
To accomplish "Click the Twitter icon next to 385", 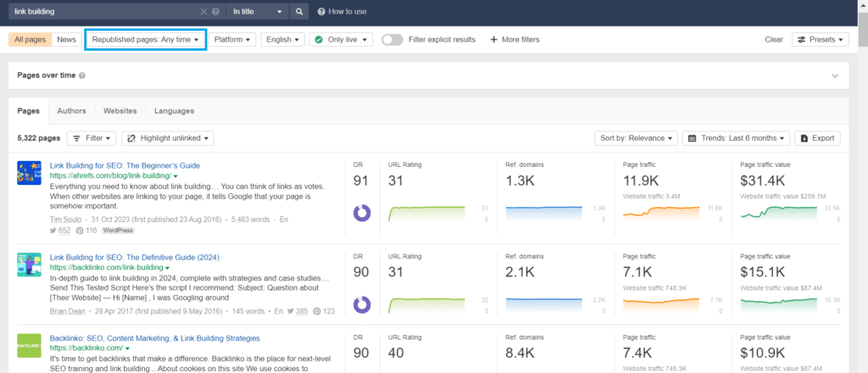I will point(289,311).
